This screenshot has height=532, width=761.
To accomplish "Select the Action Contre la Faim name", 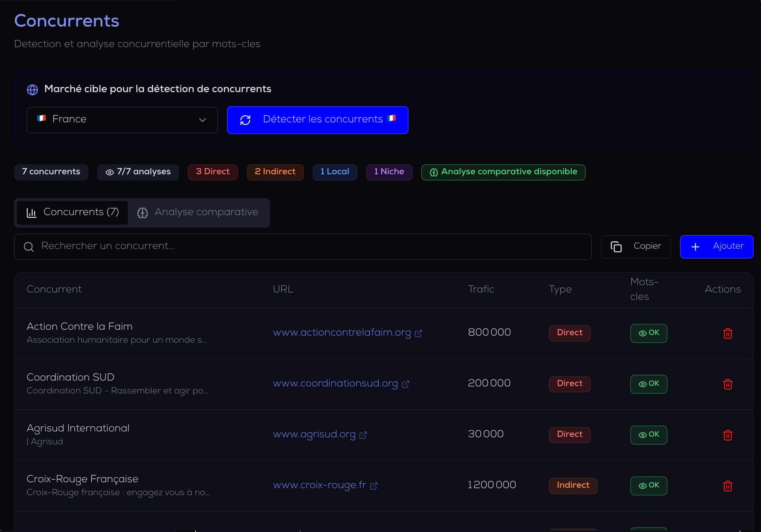I will click(x=80, y=326).
